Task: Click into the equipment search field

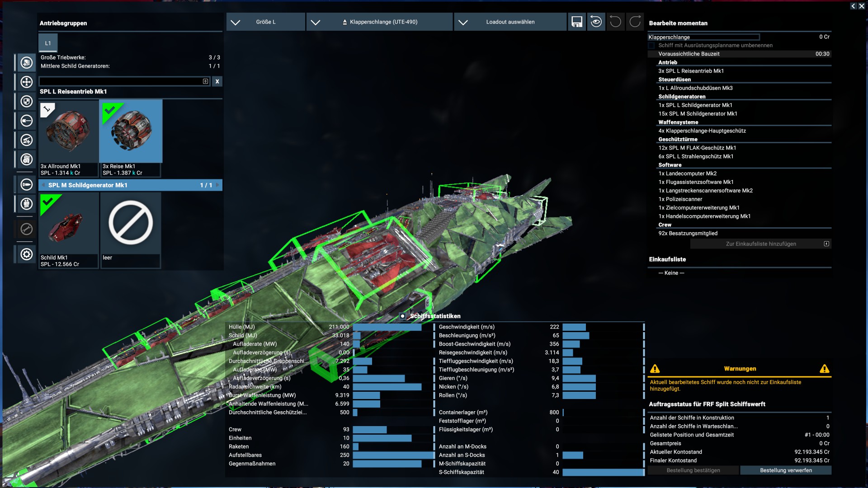Action: (x=124, y=81)
